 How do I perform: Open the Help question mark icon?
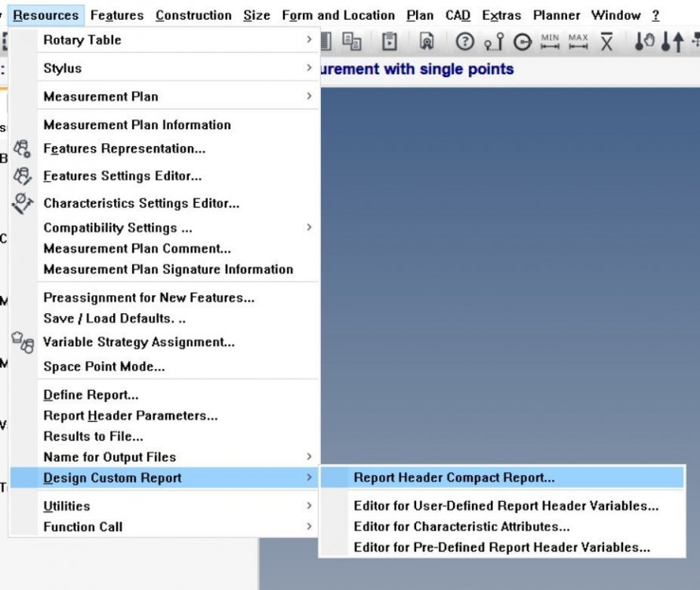point(464,42)
